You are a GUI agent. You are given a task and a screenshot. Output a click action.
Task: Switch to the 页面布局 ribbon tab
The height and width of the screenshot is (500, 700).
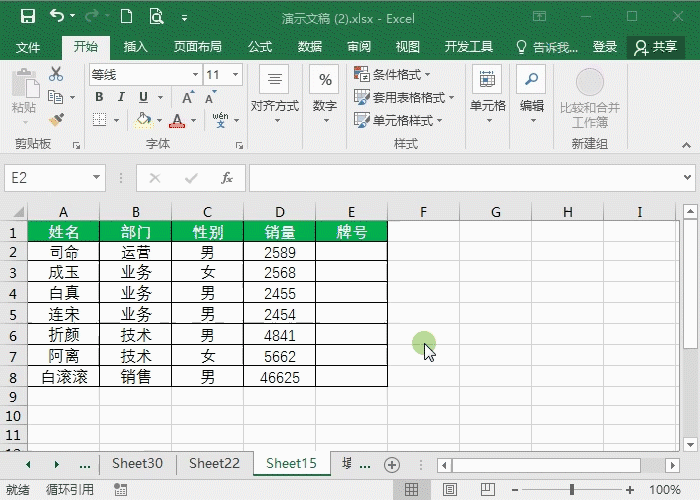pyautogui.click(x=197, y=47)
